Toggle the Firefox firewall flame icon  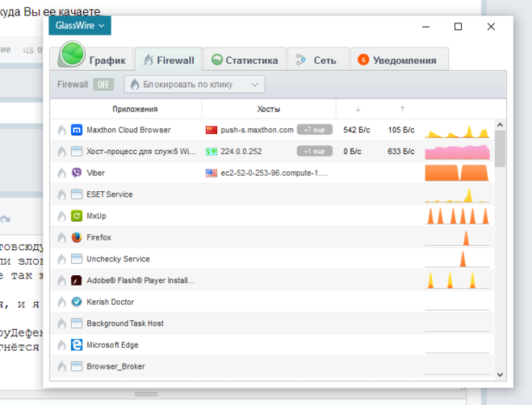point(61,237)
